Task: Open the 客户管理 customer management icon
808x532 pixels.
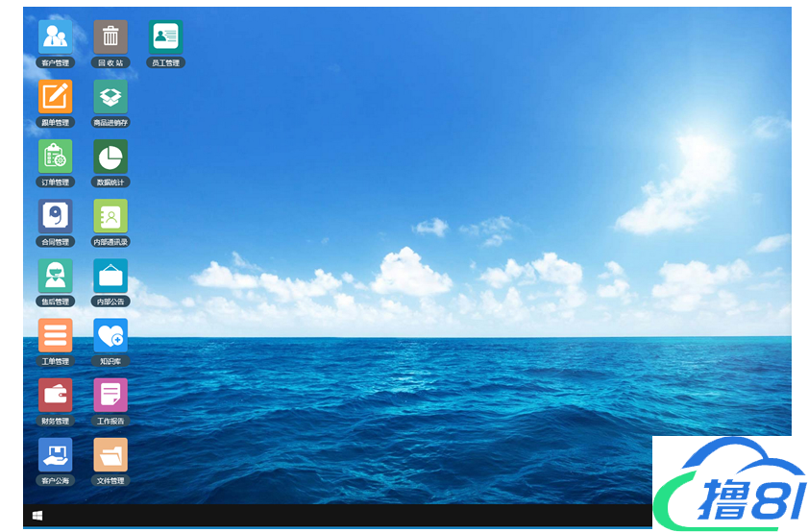Action: pyautogui.click(x=55, y=37)
